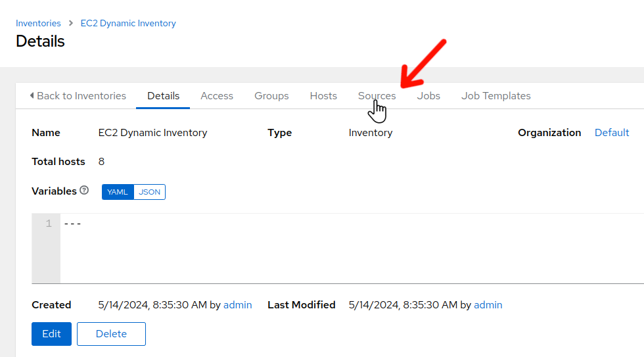Go back to Inventories list

point(78,96)
